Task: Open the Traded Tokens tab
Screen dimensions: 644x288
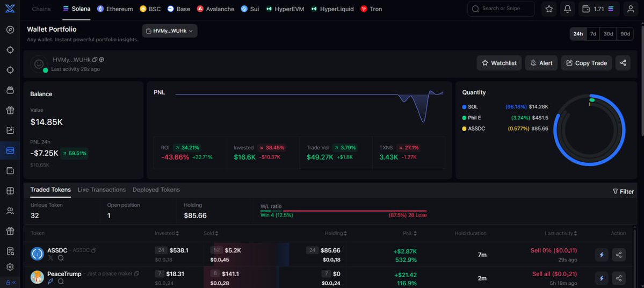Action: 50,190
